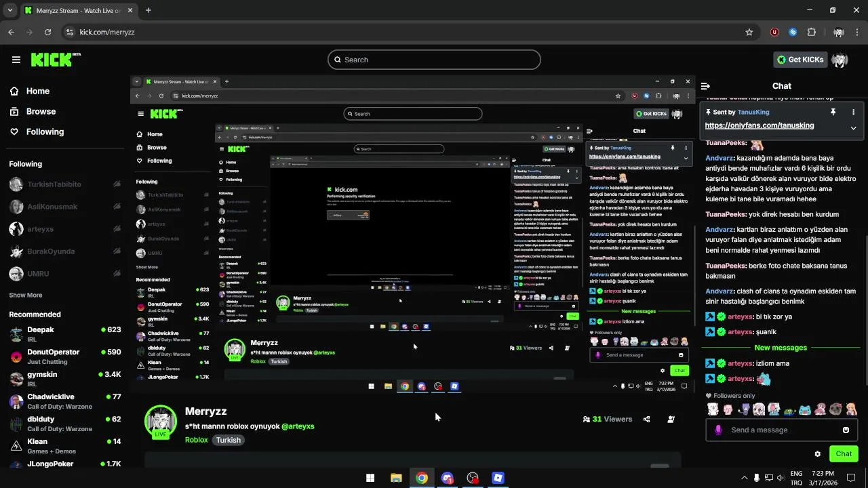
Task: Open the @arteyxs mention in the title
Action: 298,426
